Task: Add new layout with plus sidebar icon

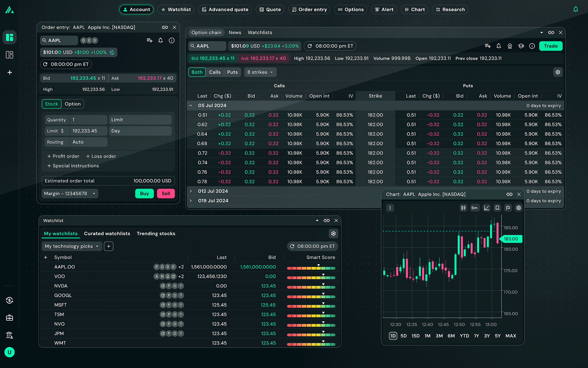Action: pyautogui.click(x=9, y=72)
